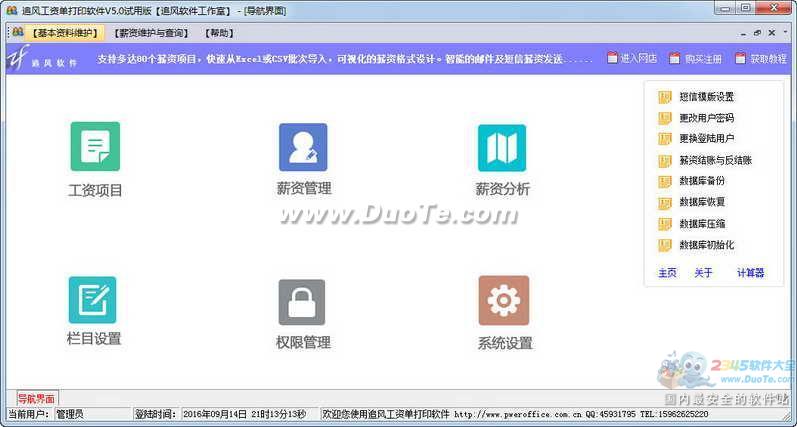Viewport: 797px width, 427px height.
Task: Click the 系统设置 label text
Action: point(505,343)
